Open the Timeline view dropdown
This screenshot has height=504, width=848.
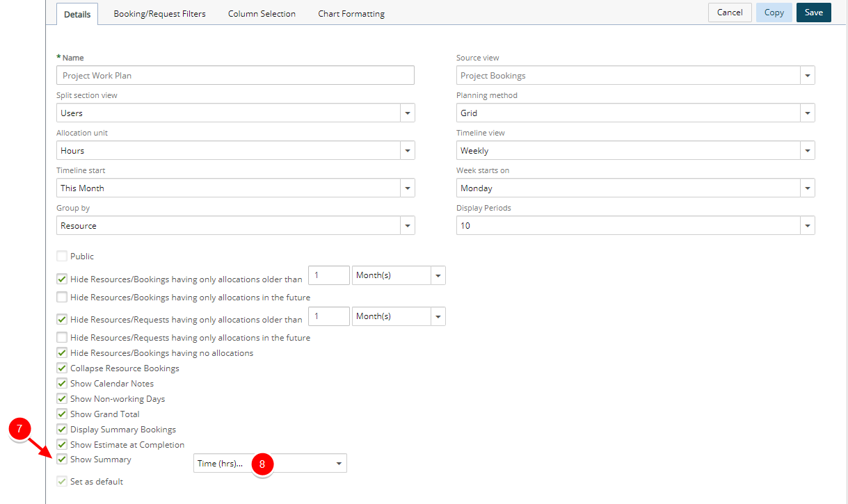point(807,151)
